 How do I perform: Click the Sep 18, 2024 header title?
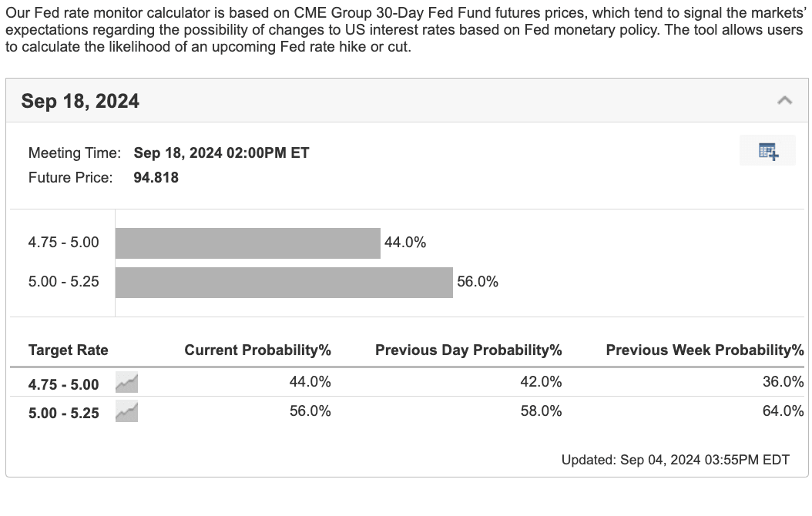tap(80, 101)
